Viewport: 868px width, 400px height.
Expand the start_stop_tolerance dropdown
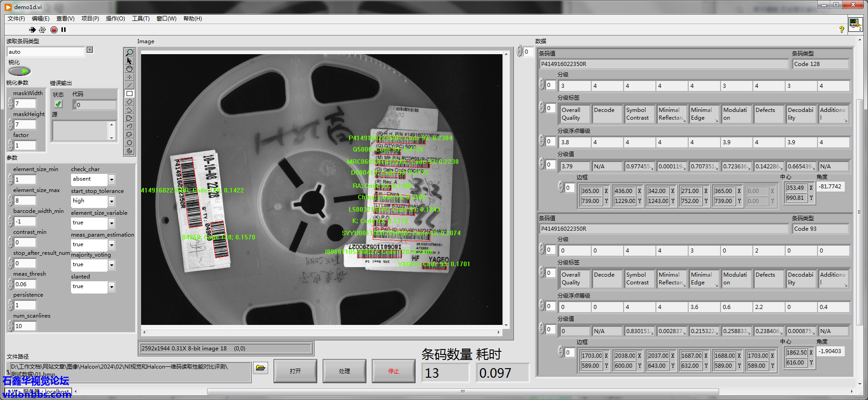(112, 201)
